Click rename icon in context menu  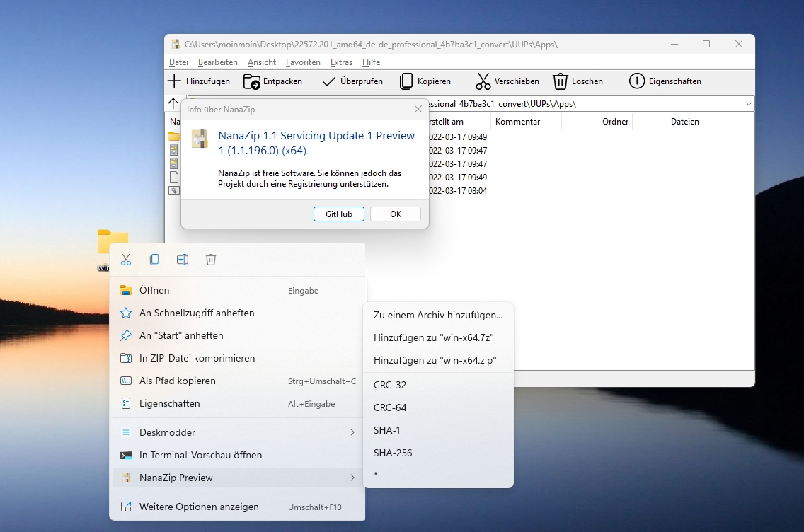point(183,260)
